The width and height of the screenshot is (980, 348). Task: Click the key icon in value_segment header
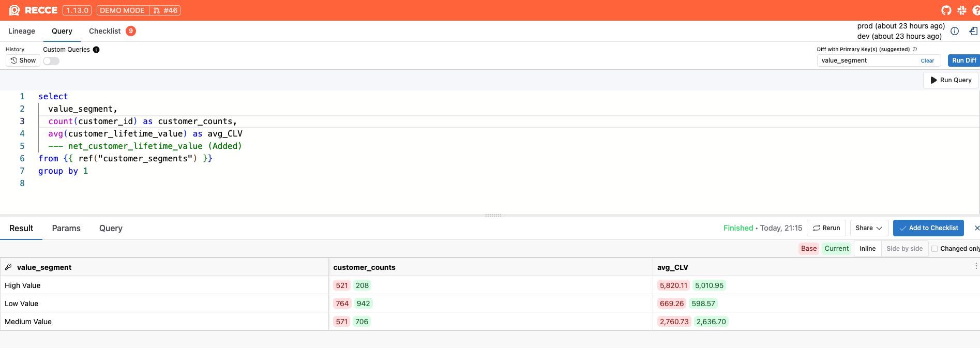[8, 267]
